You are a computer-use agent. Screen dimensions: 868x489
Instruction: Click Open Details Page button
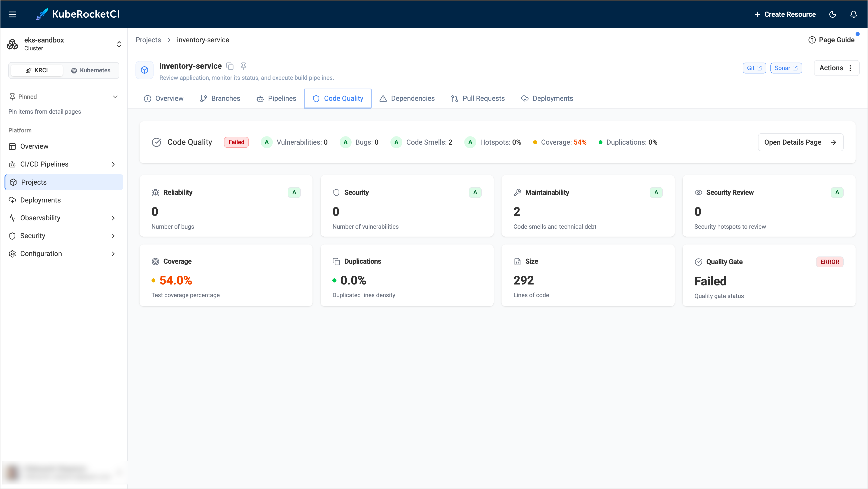[800, 142]
